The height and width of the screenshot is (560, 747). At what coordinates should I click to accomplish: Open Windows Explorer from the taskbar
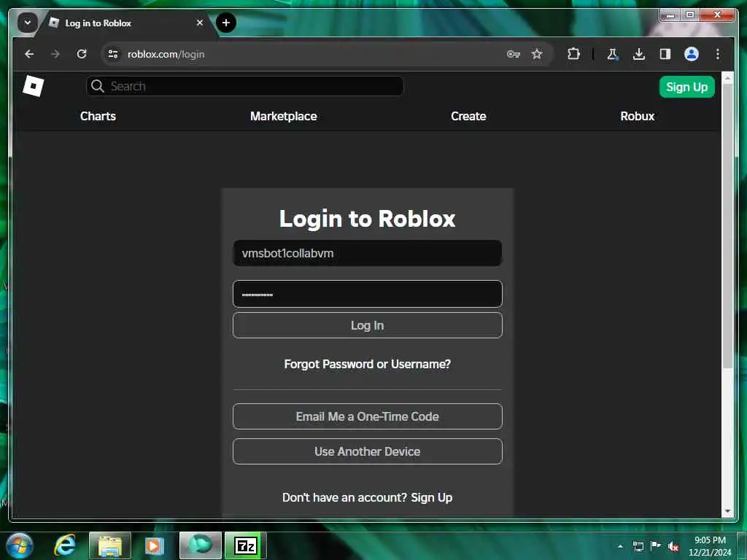[x=110, y=545]
